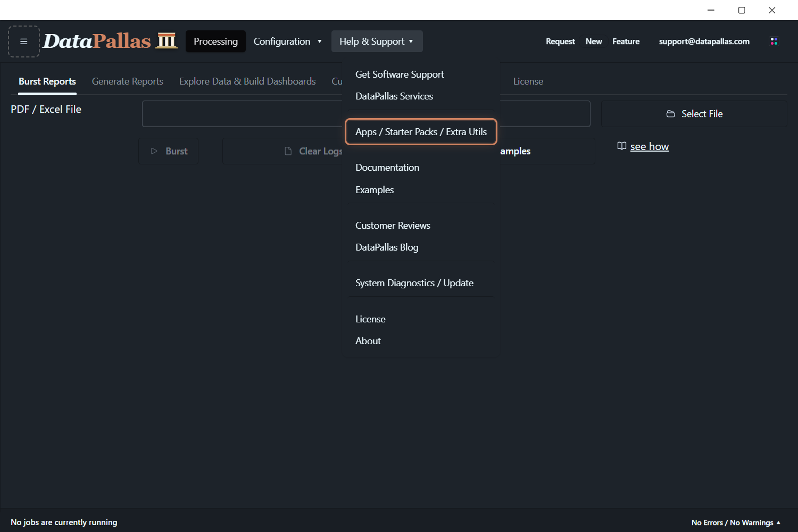Open the Processing menu
This screenshot has width=798, height=532.
click(x=215, y=41)
